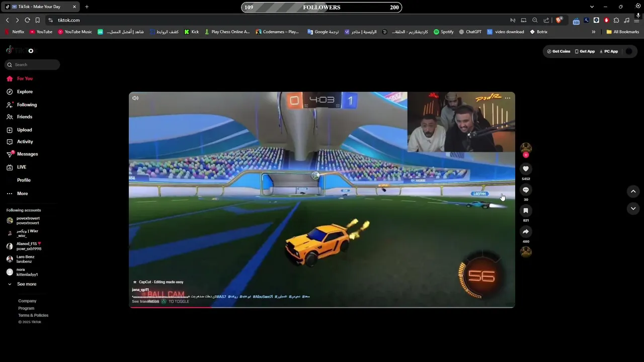This screenshot has height=362, width=644.
Task: Click the Get Coins button
Action: click(558, 51)
